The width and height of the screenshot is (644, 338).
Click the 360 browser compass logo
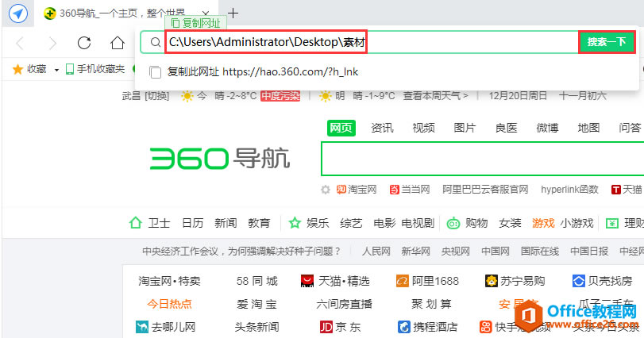pos(18,13)
